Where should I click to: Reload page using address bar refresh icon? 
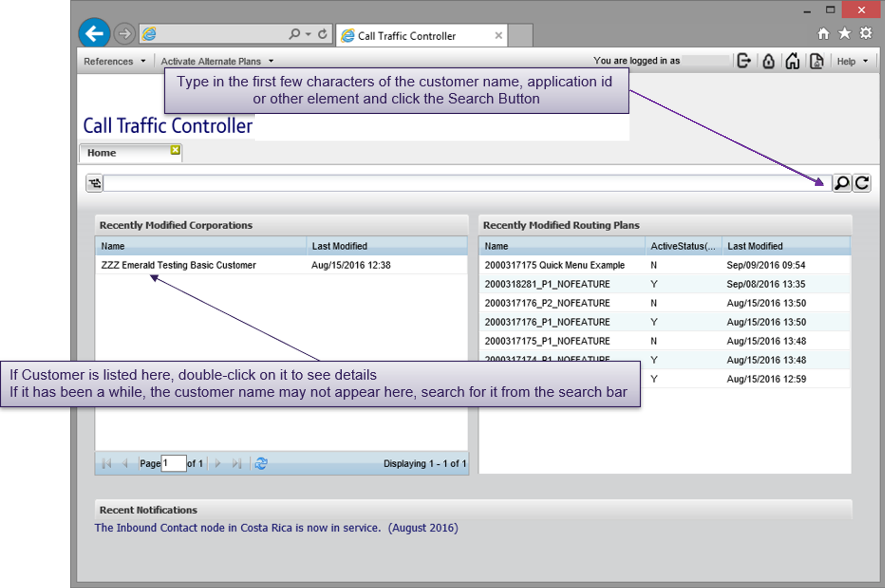323,34
